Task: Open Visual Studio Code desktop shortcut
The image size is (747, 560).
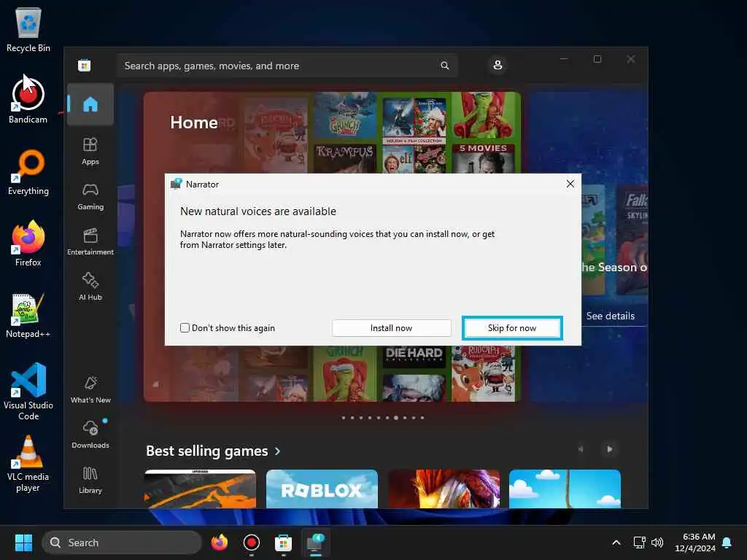Action: click(x=28, y=392)
